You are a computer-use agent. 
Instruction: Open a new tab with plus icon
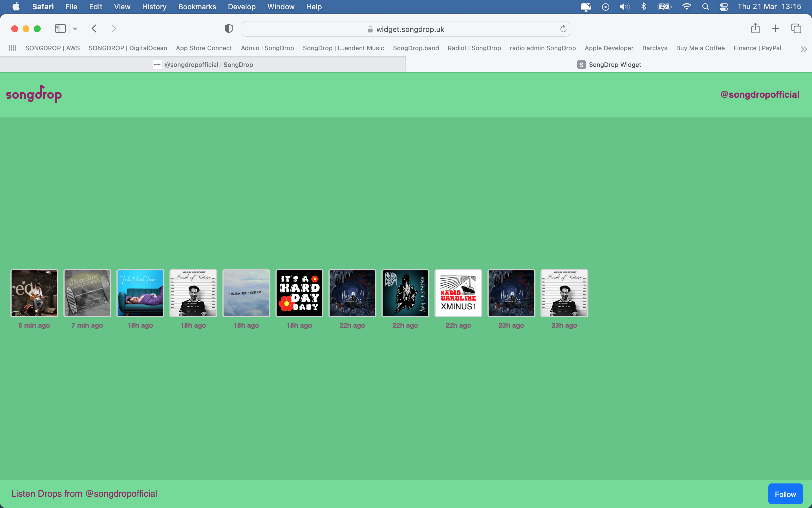775,29
